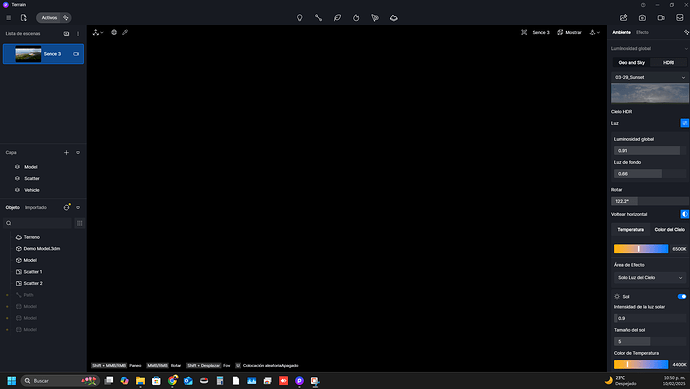The image size is (690, 389).
Task: Click the image export share icon
Action: tap(624, 18)
